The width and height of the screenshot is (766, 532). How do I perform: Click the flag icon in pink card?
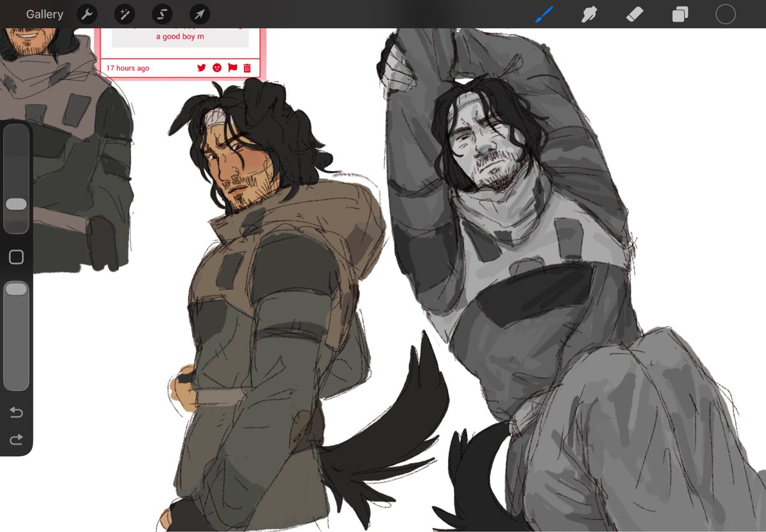click(232, 68)
